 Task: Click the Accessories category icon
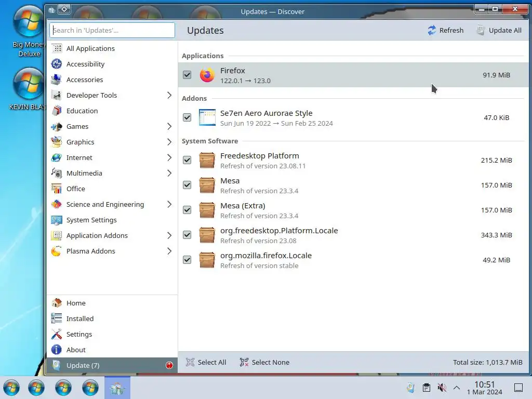[x=57, y=79]
